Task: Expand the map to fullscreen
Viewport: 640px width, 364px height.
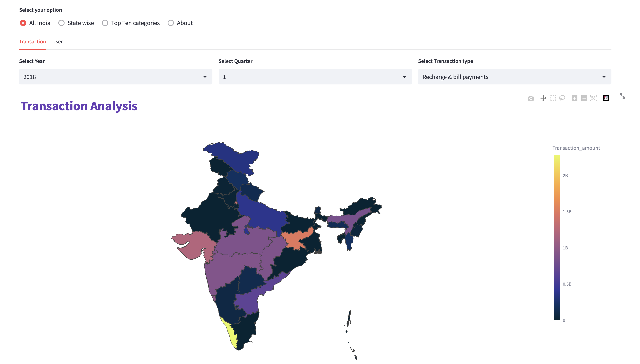Action: point(622,96)
